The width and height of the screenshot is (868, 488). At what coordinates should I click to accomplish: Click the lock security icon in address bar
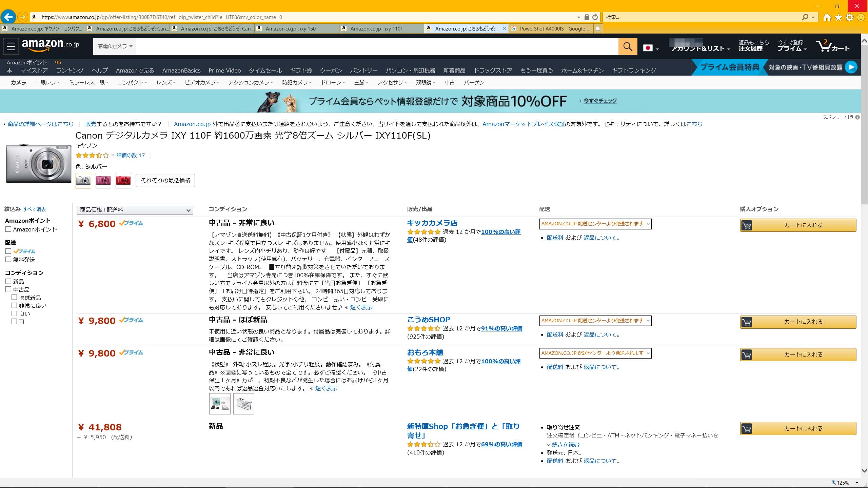[587, 17]
